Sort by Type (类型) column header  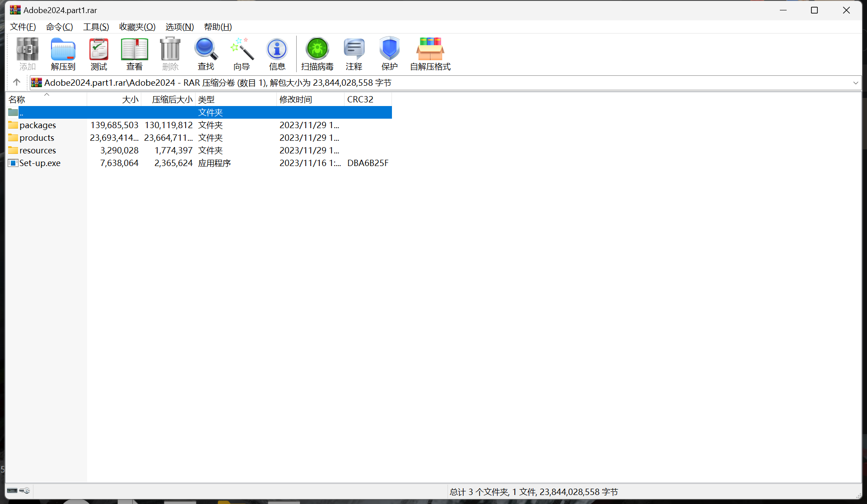tap(236, 99)
